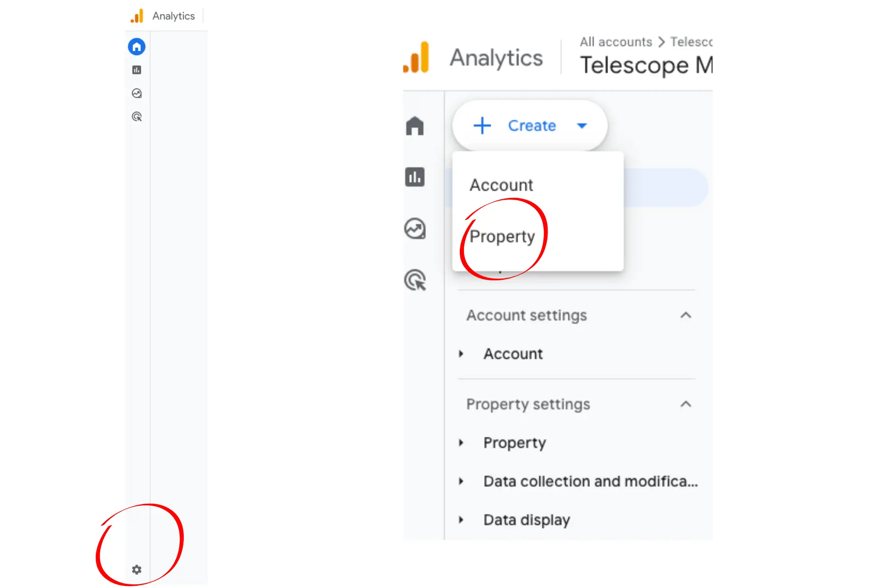This screenshot has width=882, height=588.
Task: Open Reports bar-chart icon in enlarged sidebar
Action: [415, 177]
